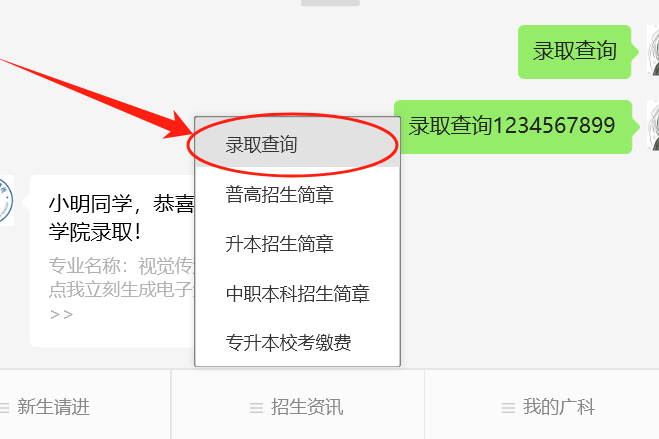Click the 录取查询1234567899 message bubble
The height and width of the screenshot is (439, 659).
tap(513, 126)
